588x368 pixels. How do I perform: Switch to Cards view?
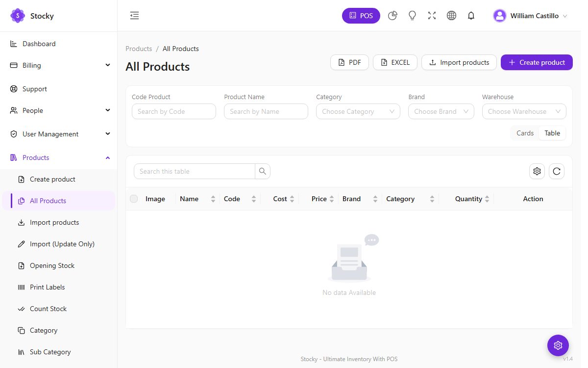525,133
